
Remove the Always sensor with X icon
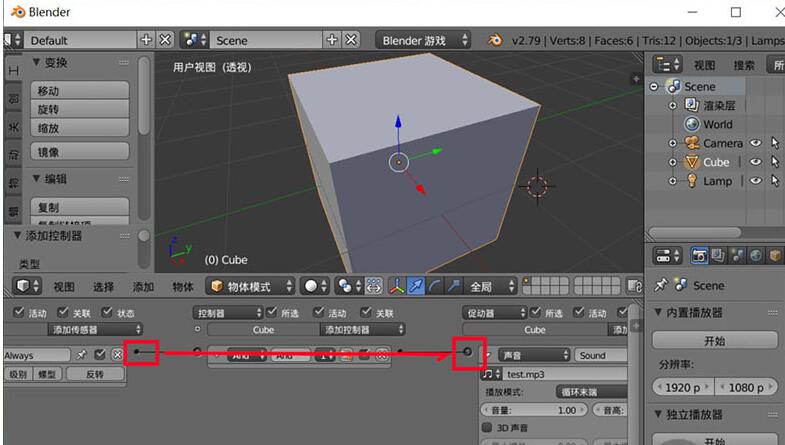[x=119, y=355]
